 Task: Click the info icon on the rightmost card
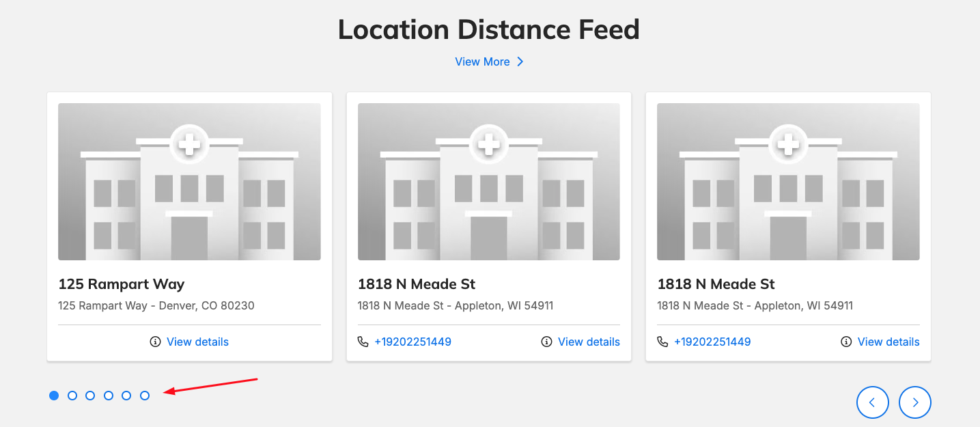point(846,342)
